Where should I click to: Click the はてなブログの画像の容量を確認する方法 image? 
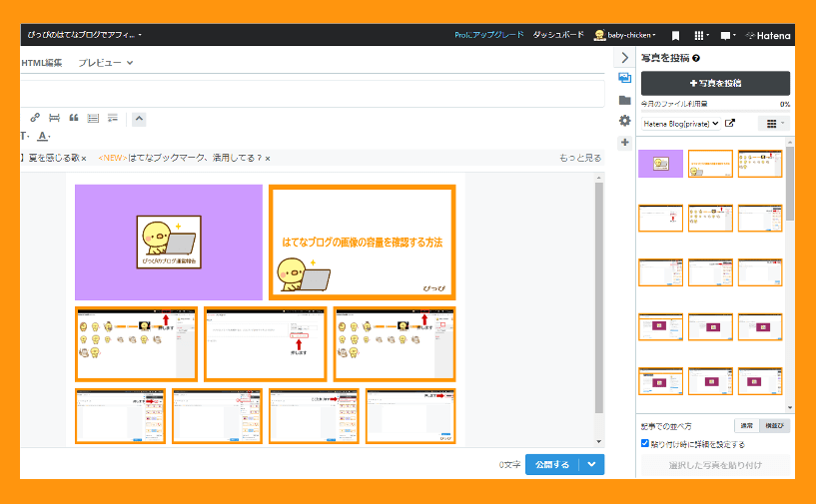(363, 243)
